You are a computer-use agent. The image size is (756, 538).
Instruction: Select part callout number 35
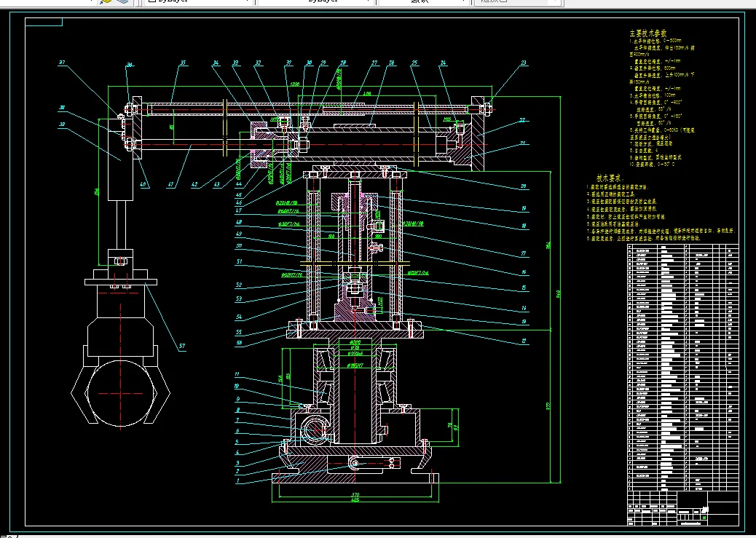183,63
